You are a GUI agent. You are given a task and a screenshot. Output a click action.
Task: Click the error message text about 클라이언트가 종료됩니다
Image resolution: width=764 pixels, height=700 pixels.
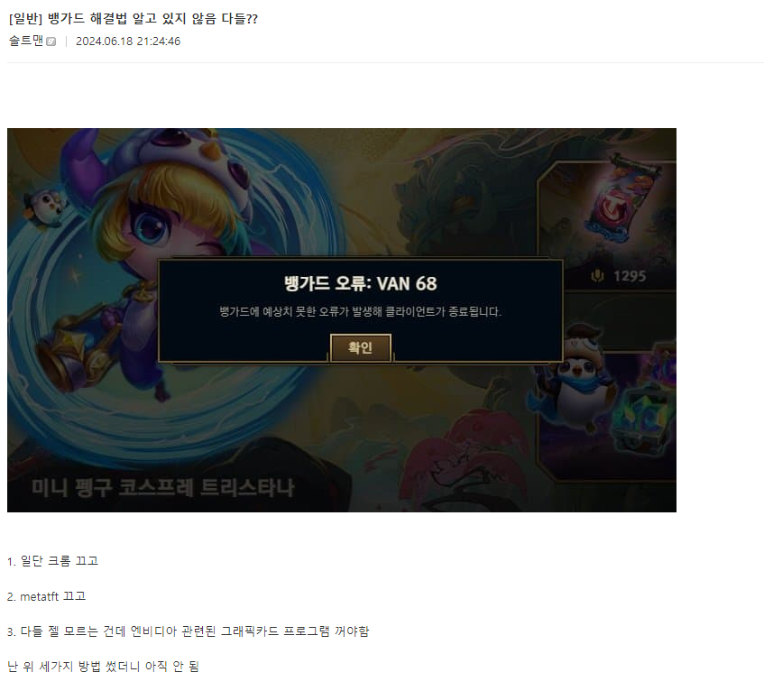point(361,311)
